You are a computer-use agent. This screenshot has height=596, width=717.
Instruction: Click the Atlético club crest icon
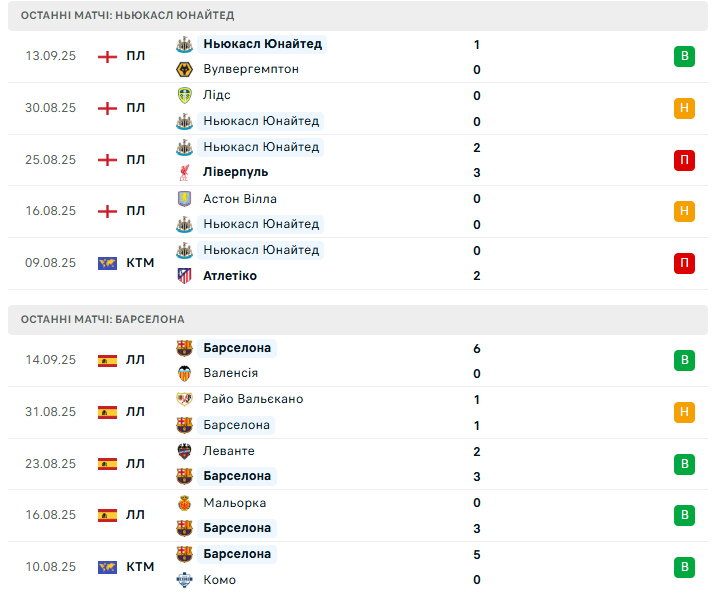coord(184,276)
